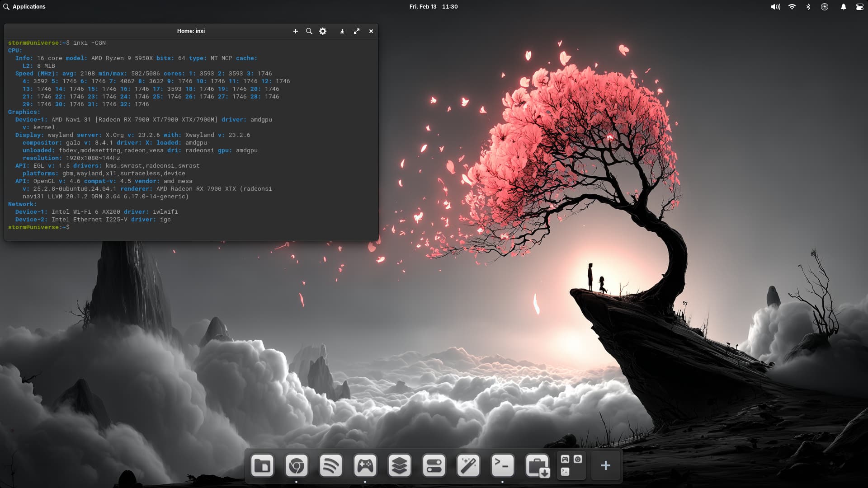Open the Bluetooth indicator
The height and width of the screenshot is (488, 868).
point(808,7)
